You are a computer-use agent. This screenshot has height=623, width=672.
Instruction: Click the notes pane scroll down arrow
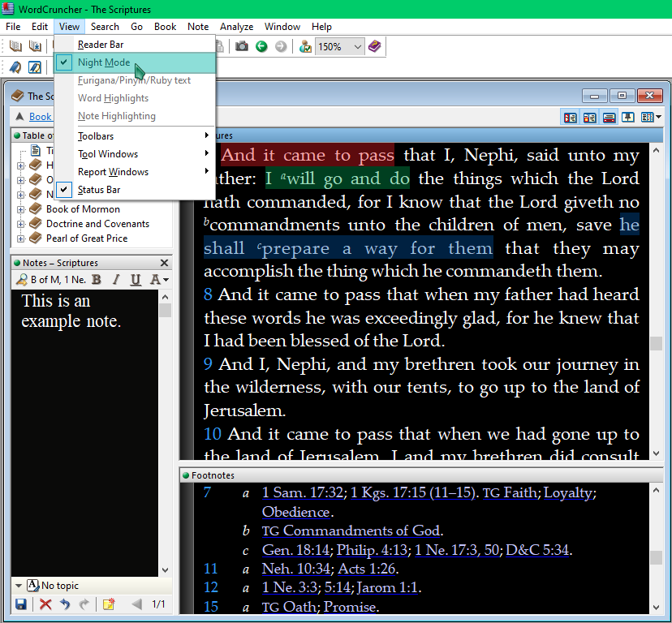[x=165, y=570]
